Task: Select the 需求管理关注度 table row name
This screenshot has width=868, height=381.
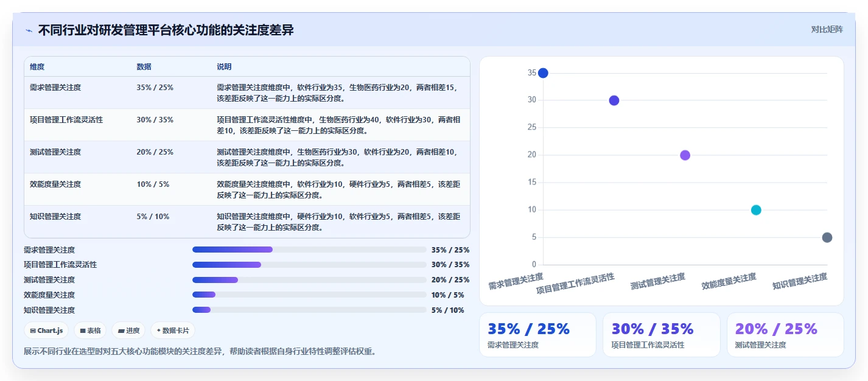Action: pyautogui.click(x=55, y=88)
